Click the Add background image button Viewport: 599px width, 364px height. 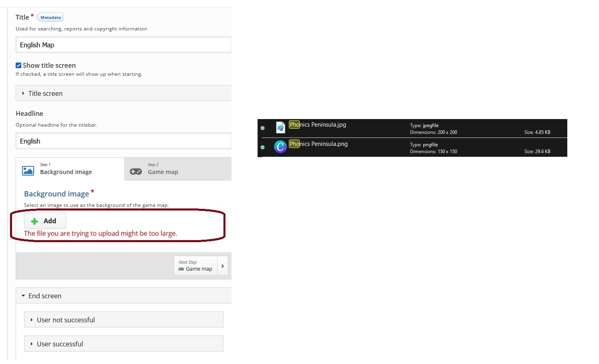point(45,221)
